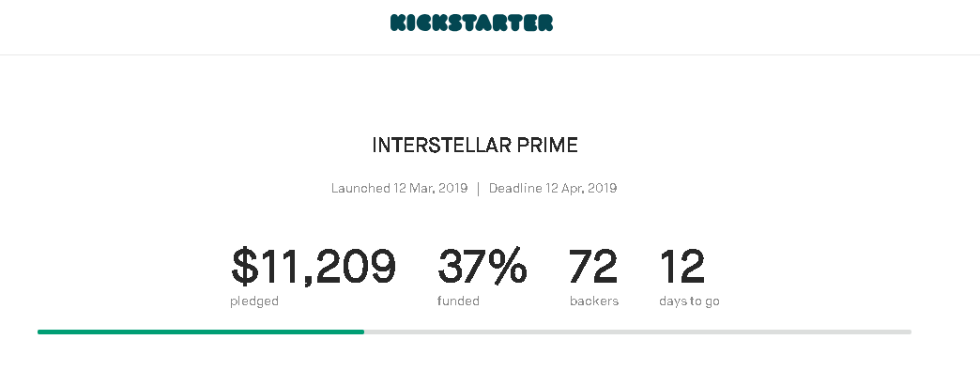Viewport: 980px width, 386px height.
Task: Click the word "Launched" in date line
Action: [x=360, y=188]
